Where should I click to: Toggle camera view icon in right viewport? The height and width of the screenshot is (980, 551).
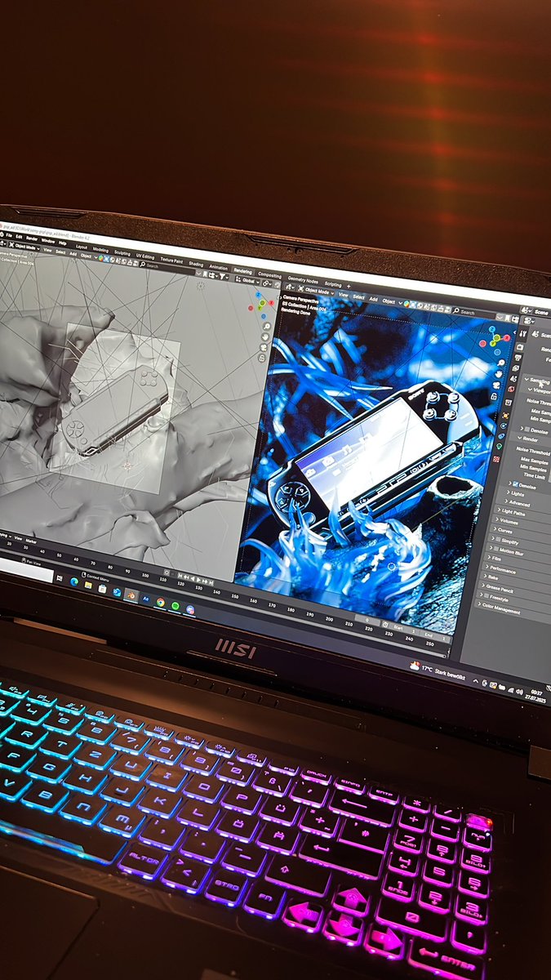495,385
